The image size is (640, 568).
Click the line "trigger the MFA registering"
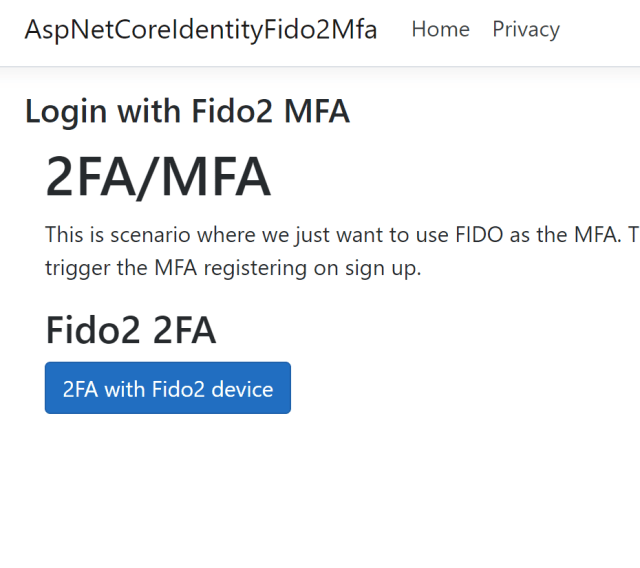coord(232,269)
